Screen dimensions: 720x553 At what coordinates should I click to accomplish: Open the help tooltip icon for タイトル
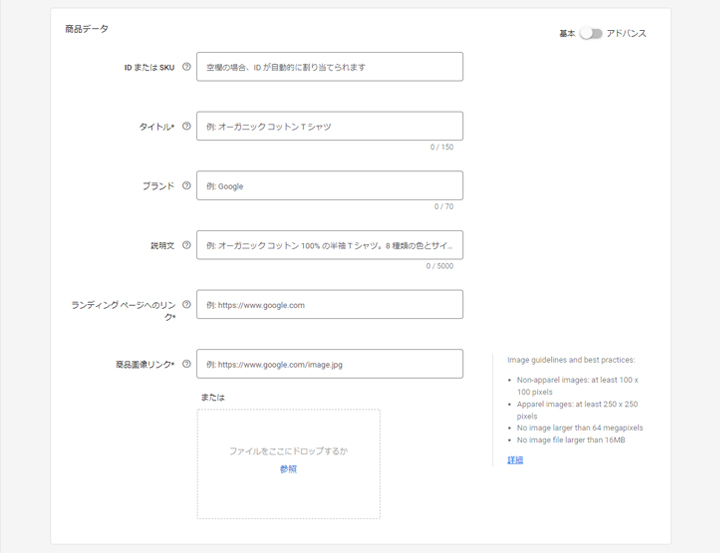(x=187, y=126)
